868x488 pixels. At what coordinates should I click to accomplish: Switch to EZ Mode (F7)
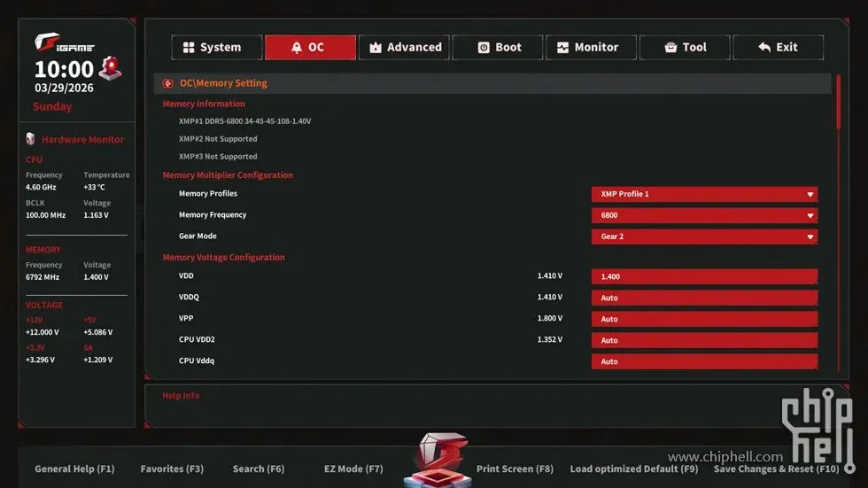click(x=353, y=469)
